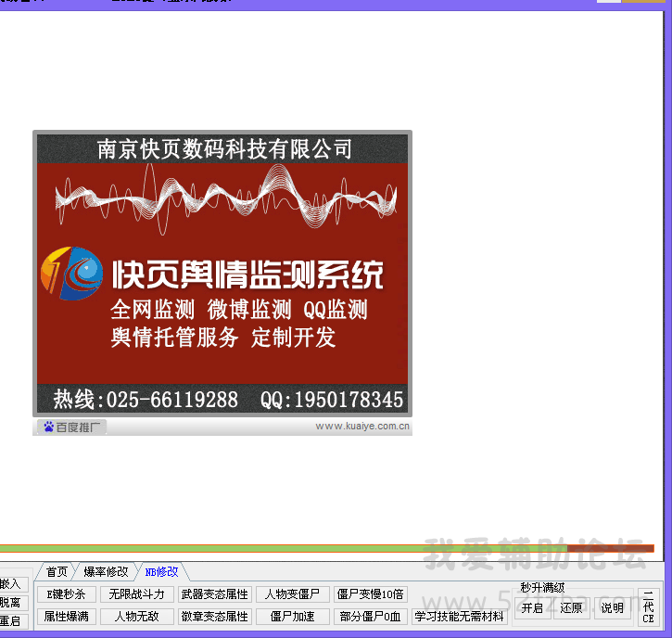
Task: Click 武器变态属性 button
Action: coord(214,594)
